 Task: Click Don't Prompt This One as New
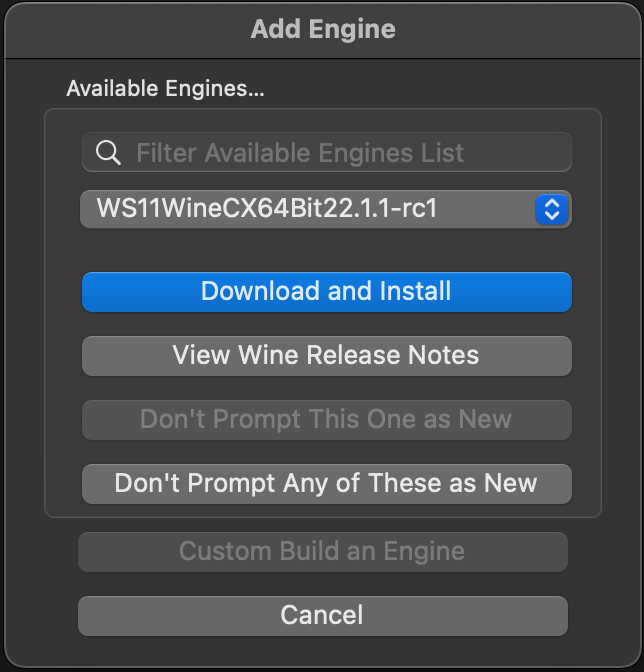point(326,419)
